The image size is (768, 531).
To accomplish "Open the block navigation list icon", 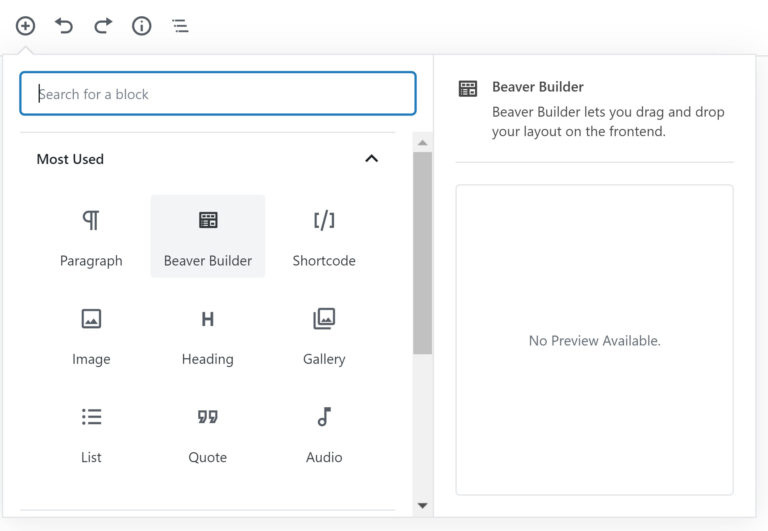I will [x=180, y=26].
